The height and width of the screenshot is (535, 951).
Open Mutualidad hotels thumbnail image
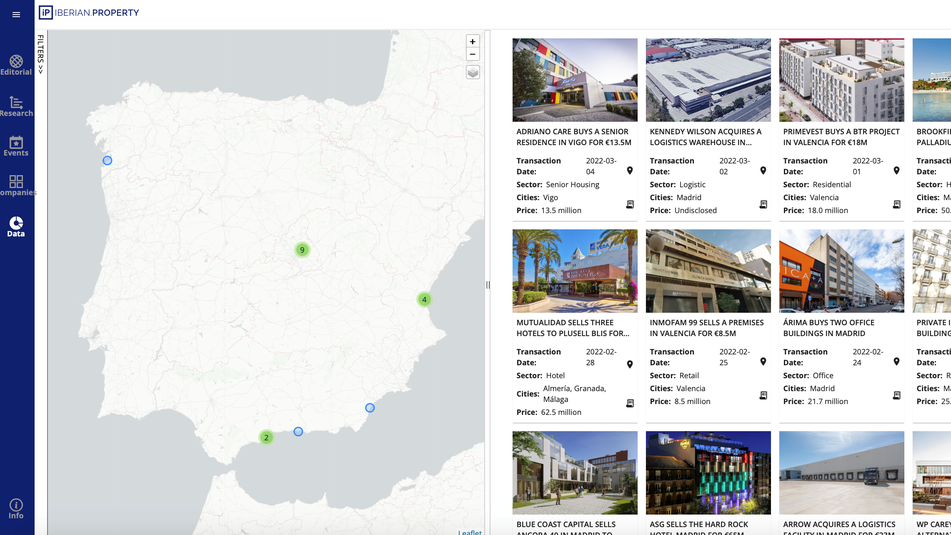(575, 271)
